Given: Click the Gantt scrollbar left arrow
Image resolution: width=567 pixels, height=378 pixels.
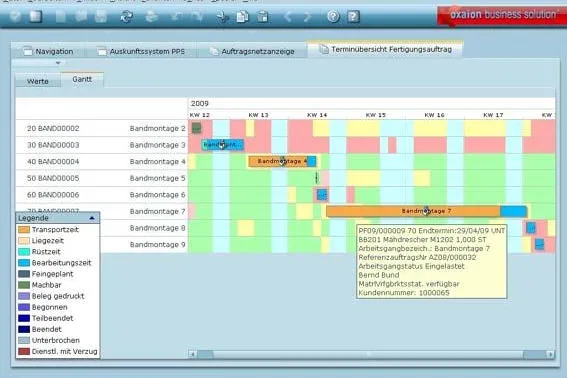Looking at the screenshot, I should (x=193, y=354).
